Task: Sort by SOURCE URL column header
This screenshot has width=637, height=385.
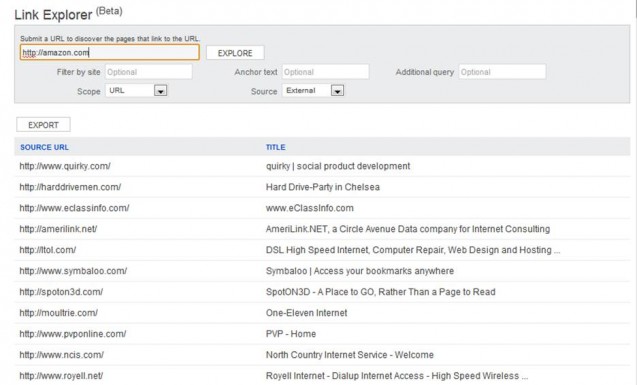Action: coord(44,147)
